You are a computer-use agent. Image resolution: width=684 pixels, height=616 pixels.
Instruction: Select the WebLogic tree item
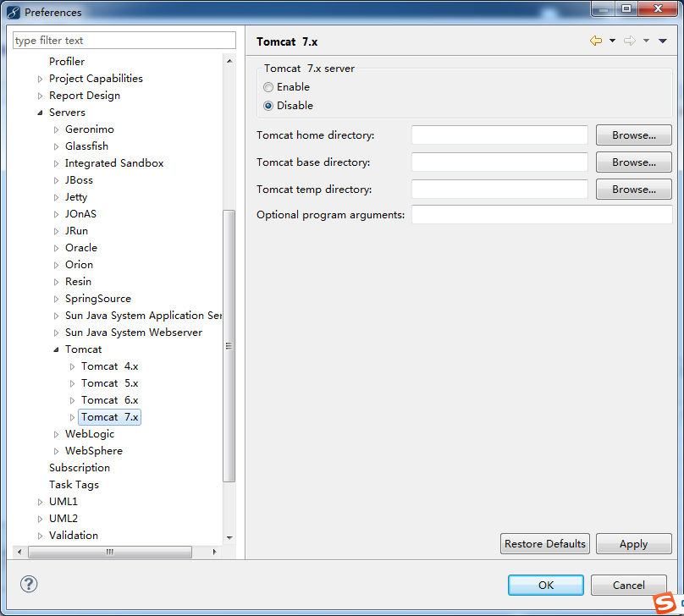(x=90, y=434)
